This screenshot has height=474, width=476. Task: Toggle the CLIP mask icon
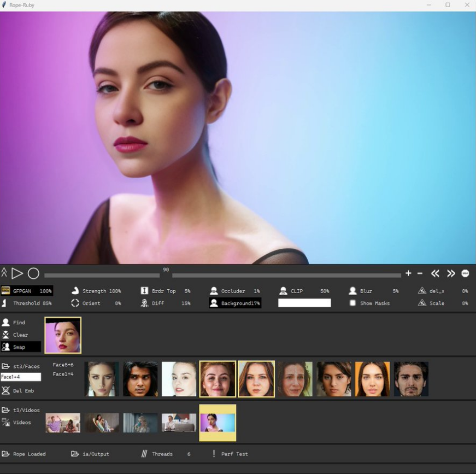click(x=283, y=291)
